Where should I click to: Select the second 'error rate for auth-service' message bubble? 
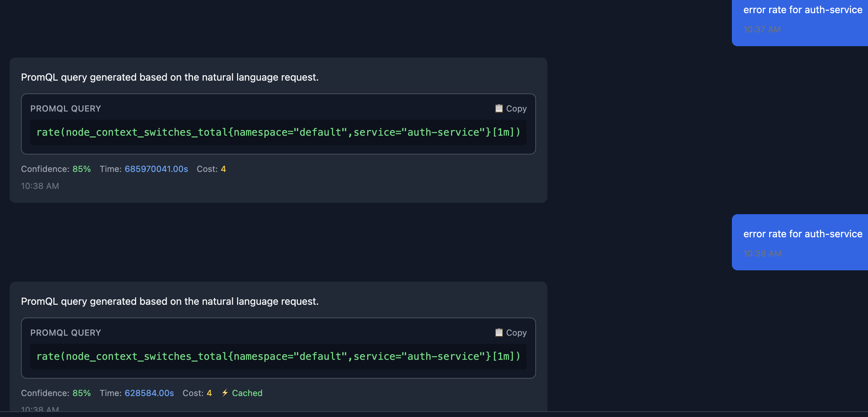tap(803, 234)
